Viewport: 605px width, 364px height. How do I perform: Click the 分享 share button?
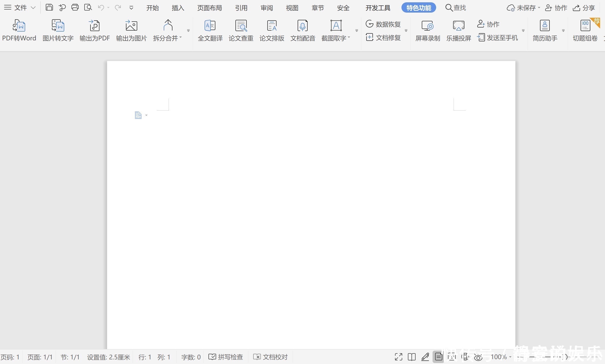click(584, 8)
